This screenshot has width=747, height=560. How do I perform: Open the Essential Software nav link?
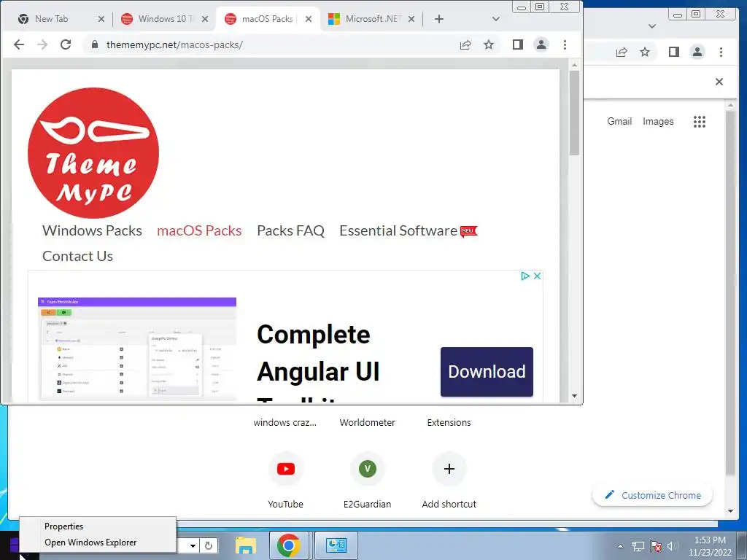click(398, 230)
